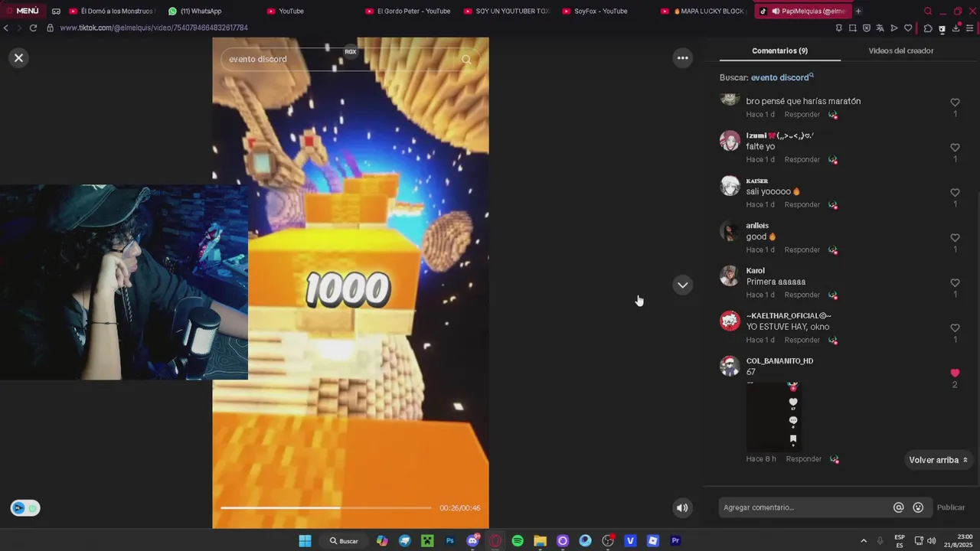This screenshot has width=980, height=551.
Task: Open Premiere Pro from the taskbar
Action: click(675, 540)
